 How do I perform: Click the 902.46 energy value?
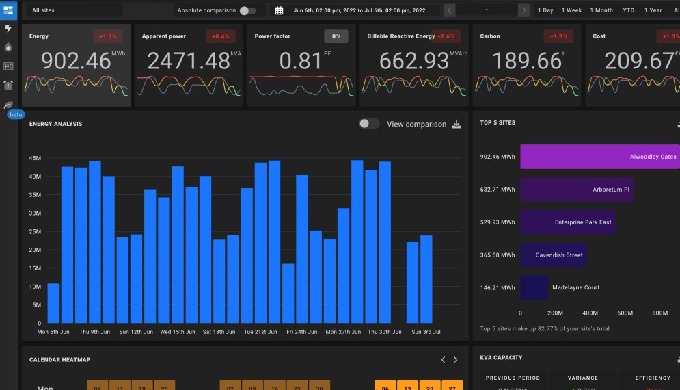[76, 61]
